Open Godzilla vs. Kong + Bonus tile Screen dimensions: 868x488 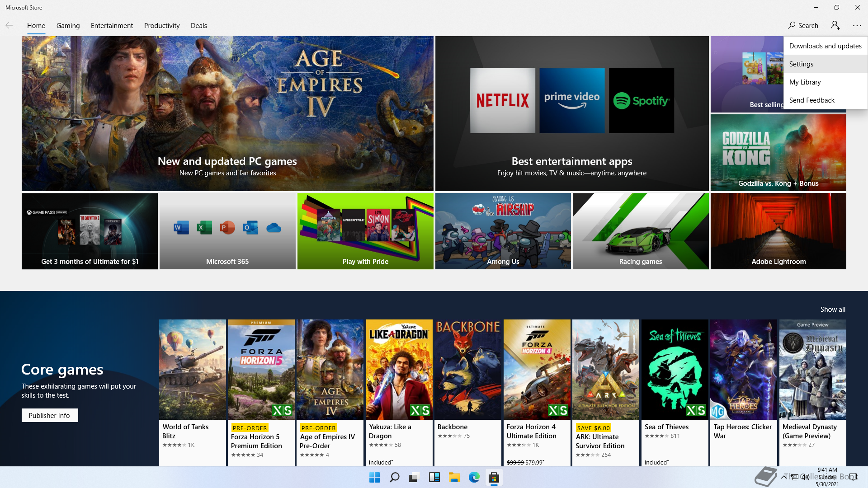coord(778,152)
